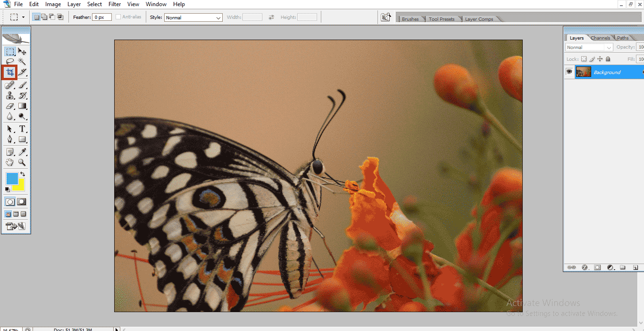Switch to the Channels tab
The width and height of the screenshot is (644, 331).
[600, 37]
